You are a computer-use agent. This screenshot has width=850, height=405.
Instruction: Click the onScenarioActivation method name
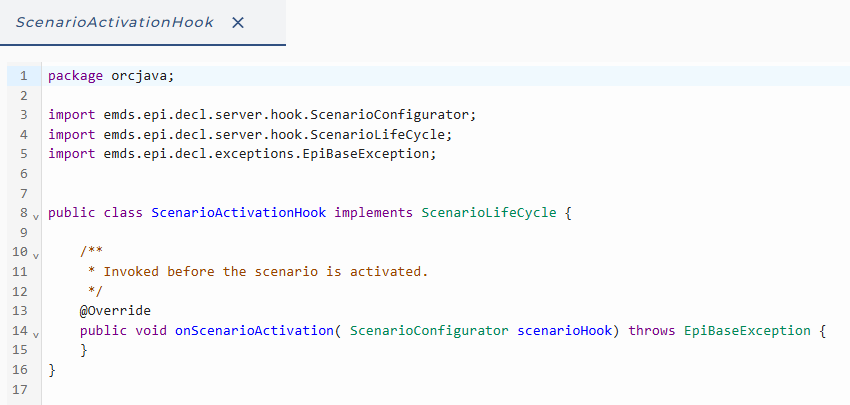coord(254,331)
